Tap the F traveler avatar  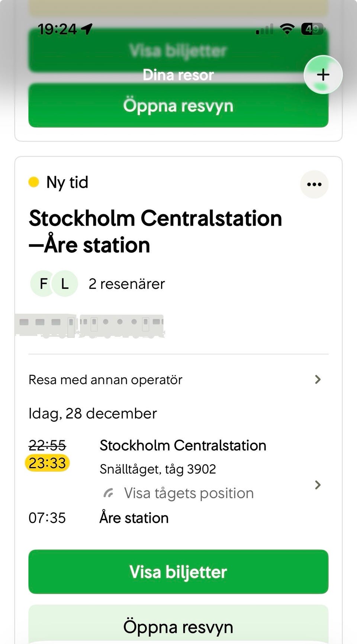(x=44, y=284)
